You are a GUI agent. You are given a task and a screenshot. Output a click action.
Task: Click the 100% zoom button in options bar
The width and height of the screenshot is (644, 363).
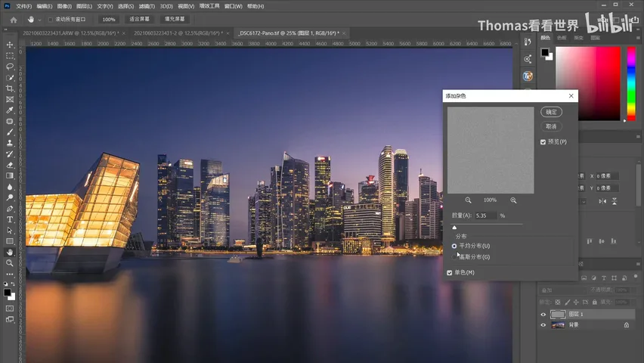pos(109,20)
